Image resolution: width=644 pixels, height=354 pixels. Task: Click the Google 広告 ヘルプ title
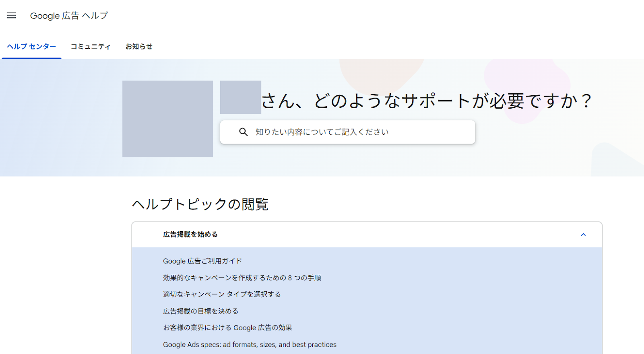point(69,16)
